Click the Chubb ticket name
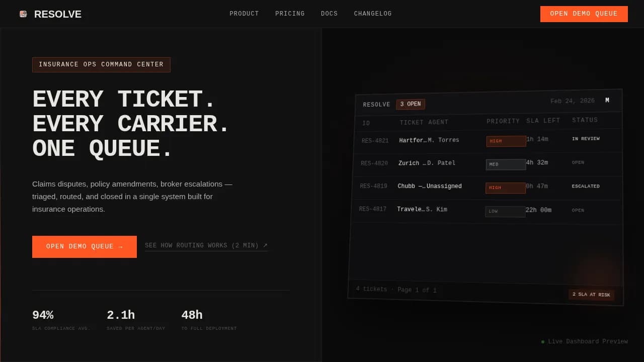 (412, 187)
